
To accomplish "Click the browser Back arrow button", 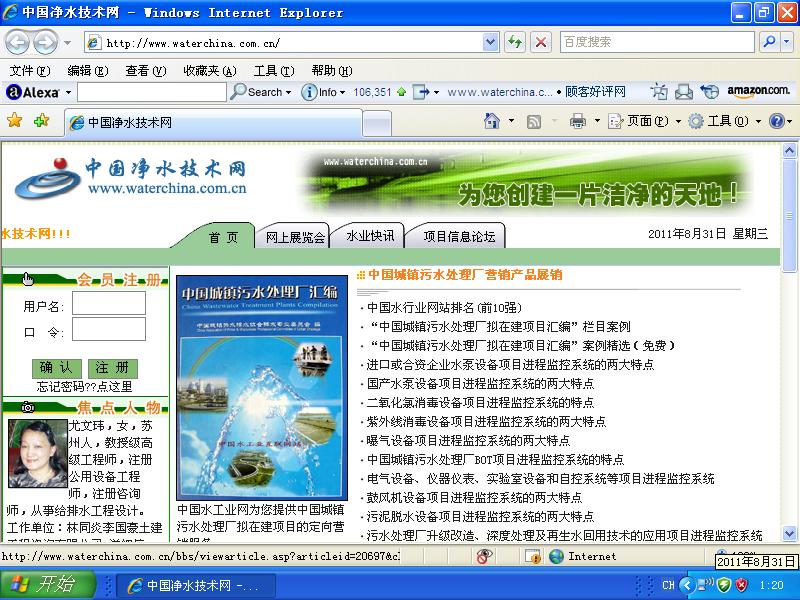I will tap(17, 42).
